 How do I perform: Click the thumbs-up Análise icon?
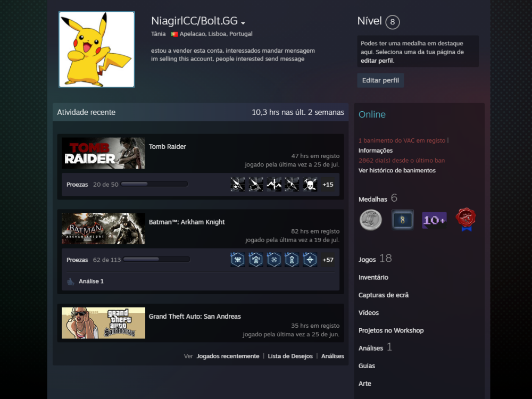pyautogui.click(x=70, y=281)
